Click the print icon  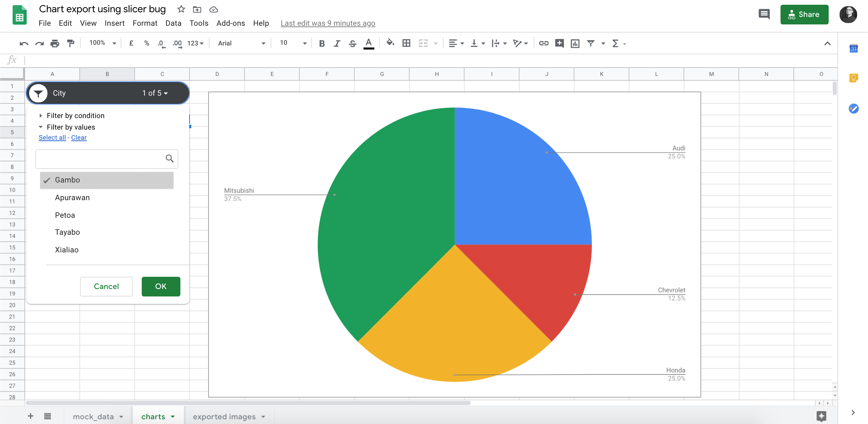pos(55,43)
